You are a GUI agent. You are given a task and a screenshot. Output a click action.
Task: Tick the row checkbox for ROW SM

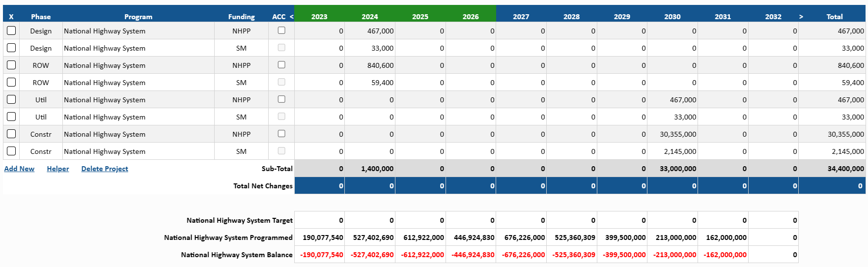pos(11,82)
